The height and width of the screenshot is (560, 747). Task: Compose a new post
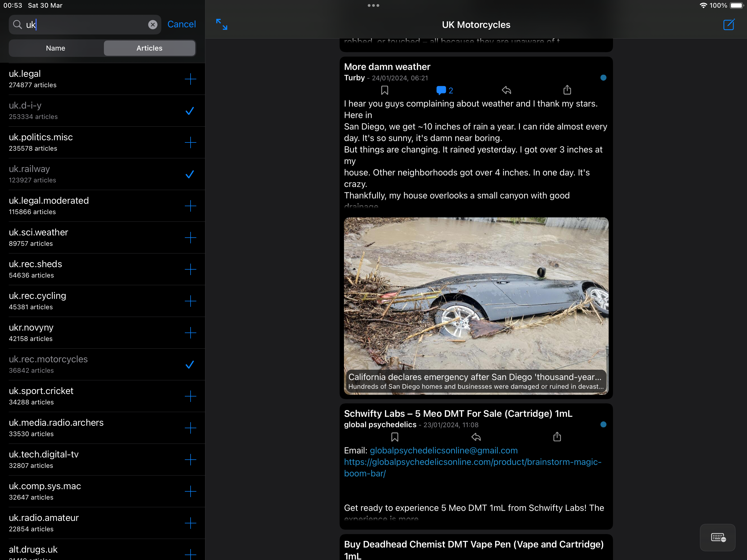729,24
